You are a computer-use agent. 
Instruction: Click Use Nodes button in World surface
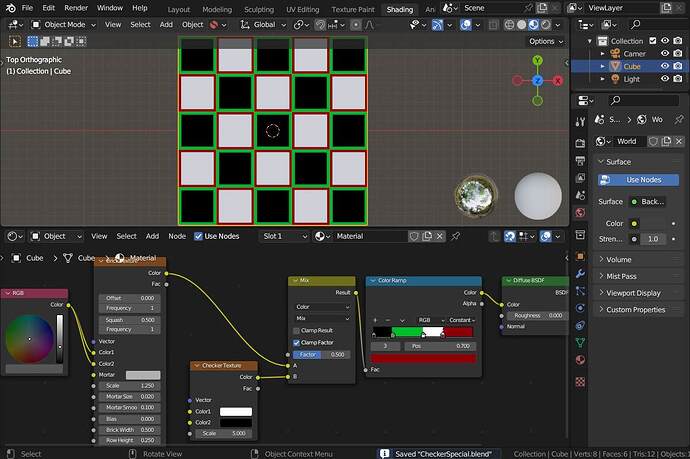click(638, 180)
